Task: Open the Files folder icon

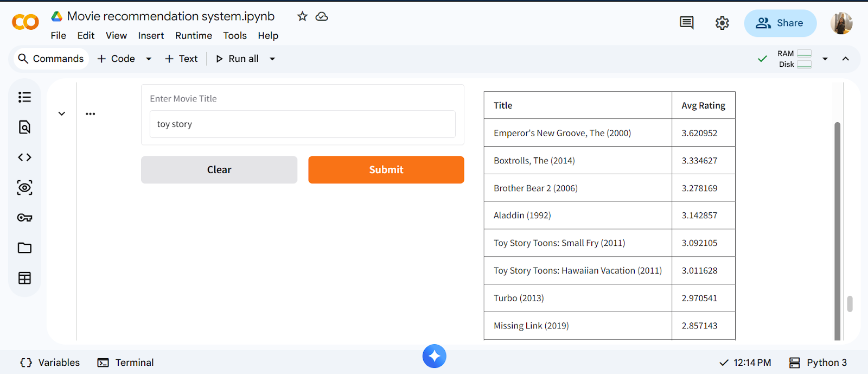Action: [24, 248]
